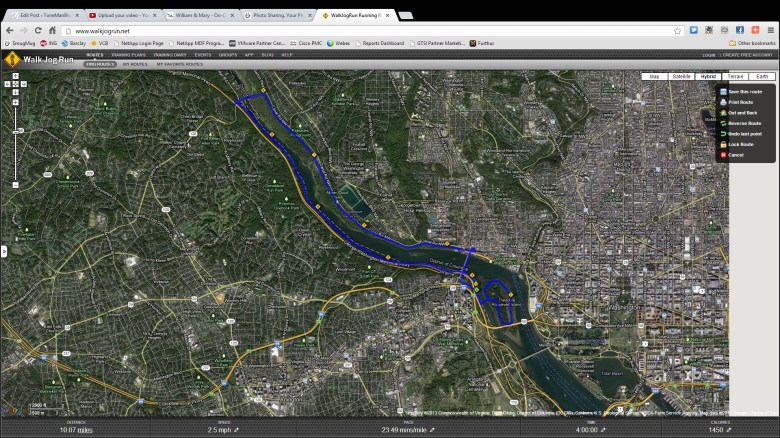Open the Training Diary menu
Viewport: 780px width, 438px height.
(x=170, y=55)
